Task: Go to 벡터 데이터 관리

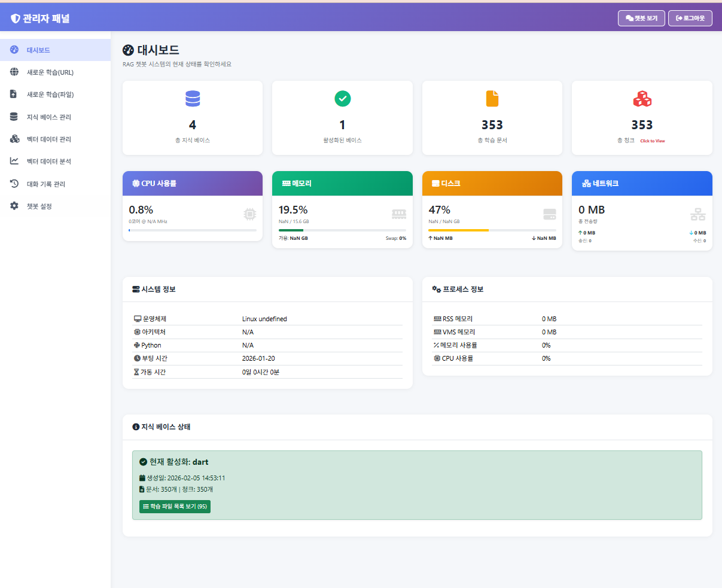Action: 55,139
